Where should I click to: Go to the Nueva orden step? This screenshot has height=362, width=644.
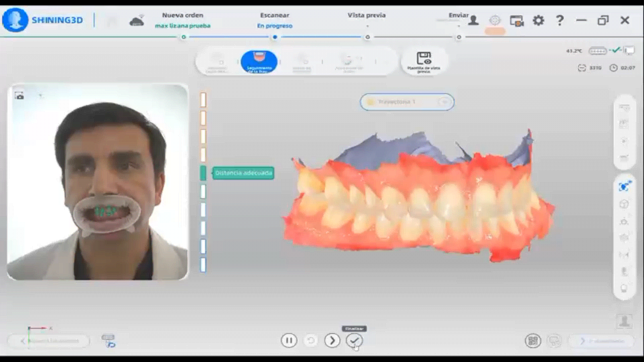coord(182,15)
